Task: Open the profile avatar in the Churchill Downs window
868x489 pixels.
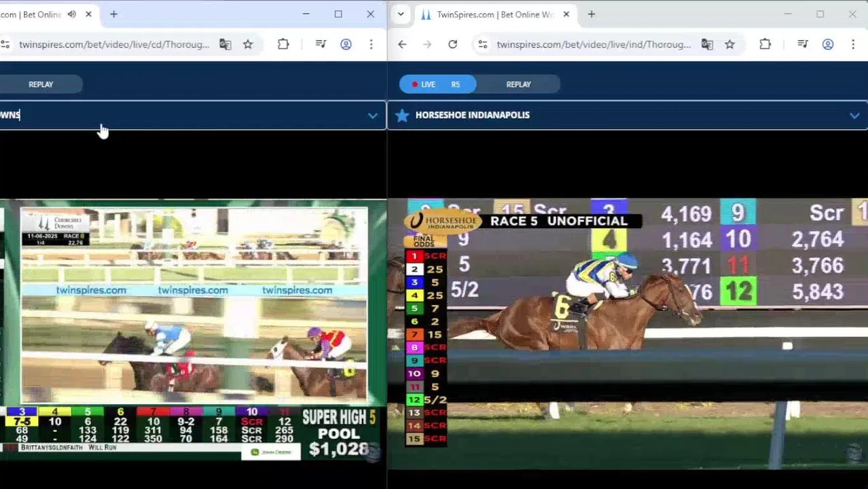Action: click(x=346, y=44)
